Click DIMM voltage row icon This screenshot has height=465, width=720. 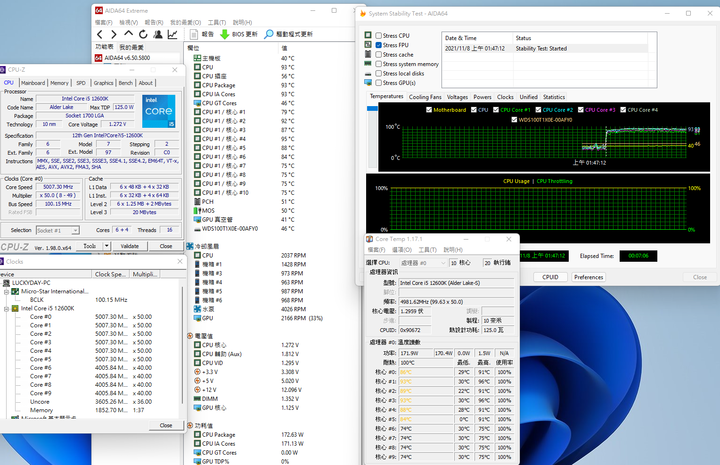coord(197,399)
